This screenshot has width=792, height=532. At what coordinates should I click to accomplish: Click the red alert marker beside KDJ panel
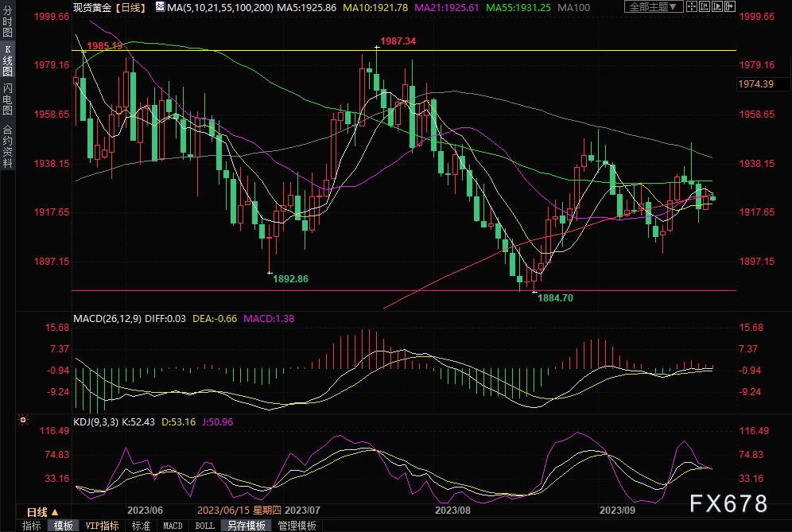coord(22,420)
